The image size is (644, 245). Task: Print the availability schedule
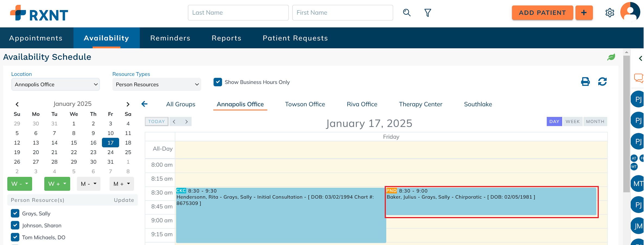coord(585,82)
